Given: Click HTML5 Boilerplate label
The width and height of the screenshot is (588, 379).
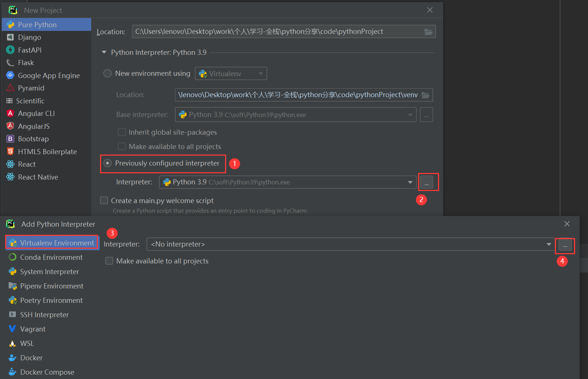Looking at the screenshot, I should (x=47, y=152).
